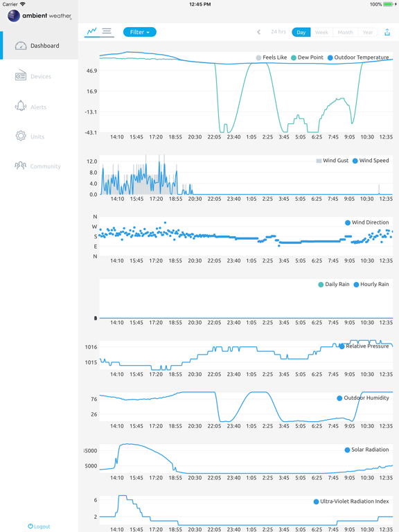This screenshot has height=532, width=399.
Task: Switch to the line chart view icon
Action: (x=92, y=31)
